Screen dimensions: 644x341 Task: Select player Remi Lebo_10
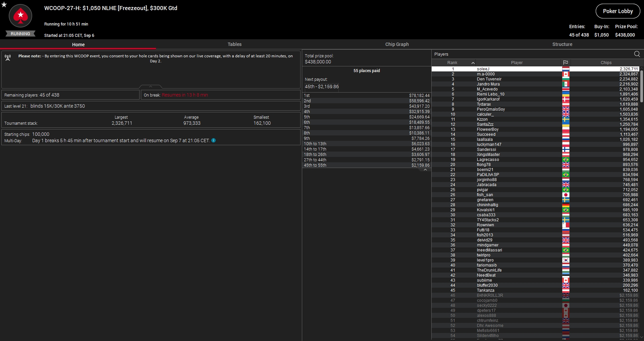[x=536, y=94]
